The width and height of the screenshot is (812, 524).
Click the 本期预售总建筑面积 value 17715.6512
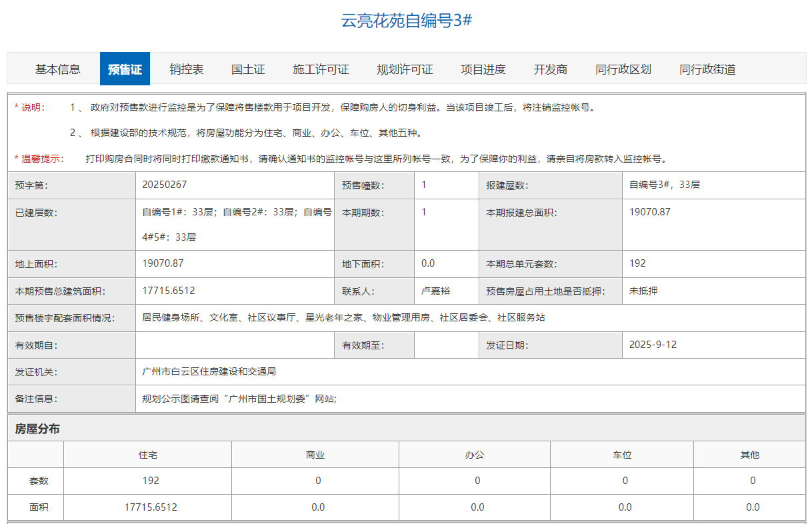point(169,291)
